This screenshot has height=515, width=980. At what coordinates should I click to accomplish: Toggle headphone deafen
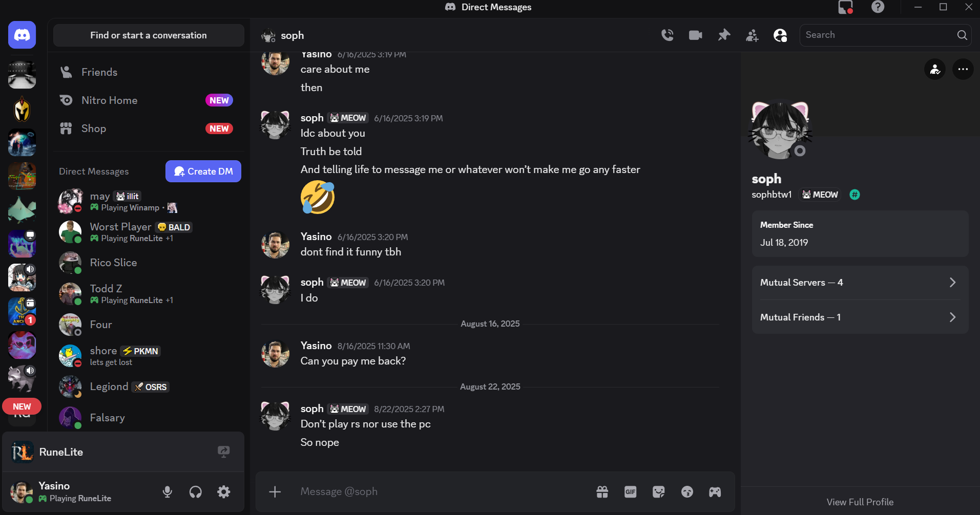click(196, 492)
